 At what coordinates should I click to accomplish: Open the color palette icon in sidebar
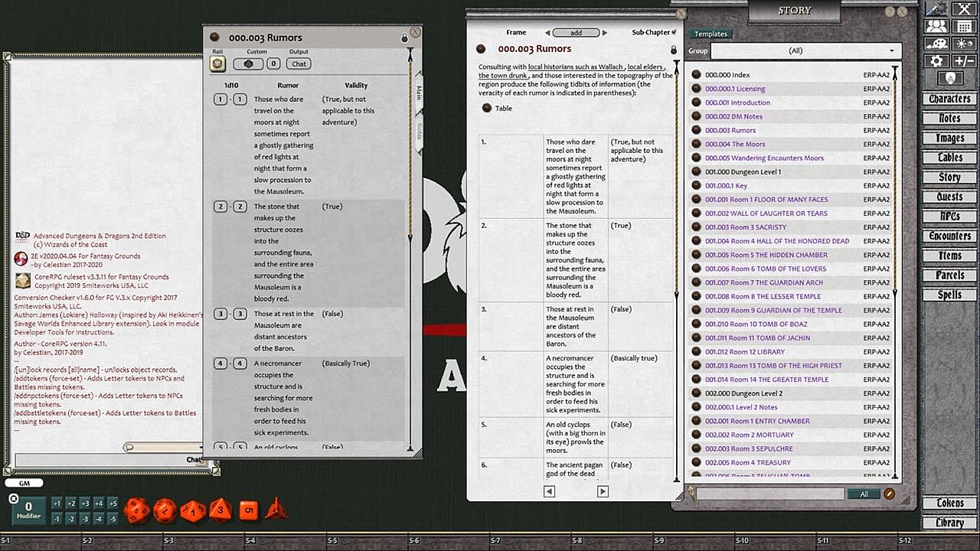click(936, 44)
